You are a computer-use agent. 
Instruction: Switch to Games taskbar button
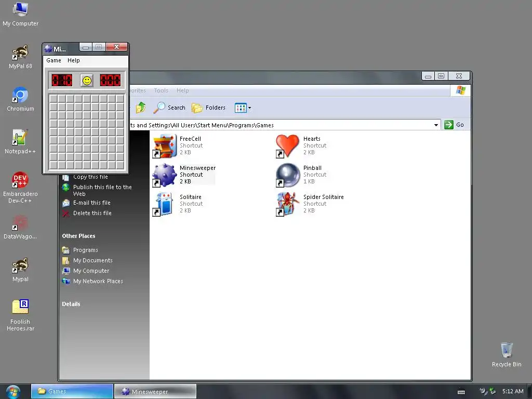click(x=72, y=391)
